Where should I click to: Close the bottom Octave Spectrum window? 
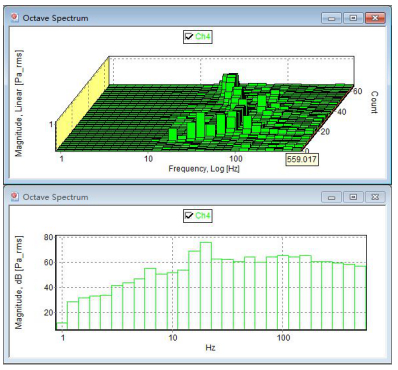point(375,197)
